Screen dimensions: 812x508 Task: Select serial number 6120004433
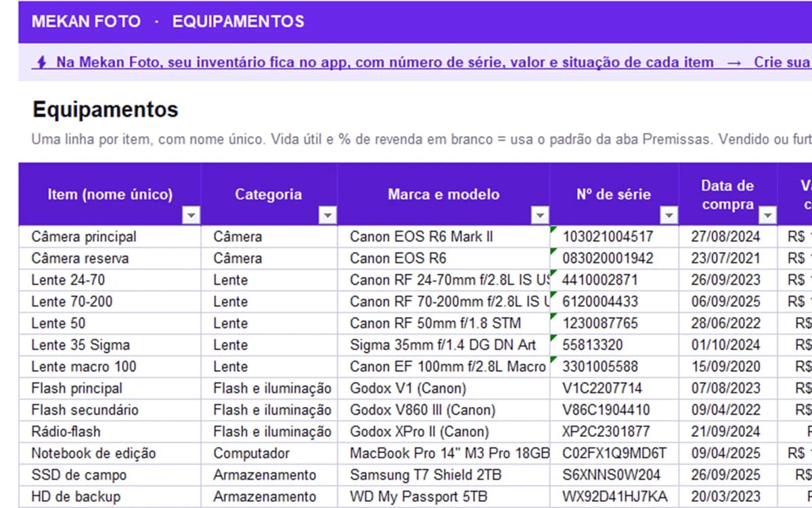(x=614, y=301)
